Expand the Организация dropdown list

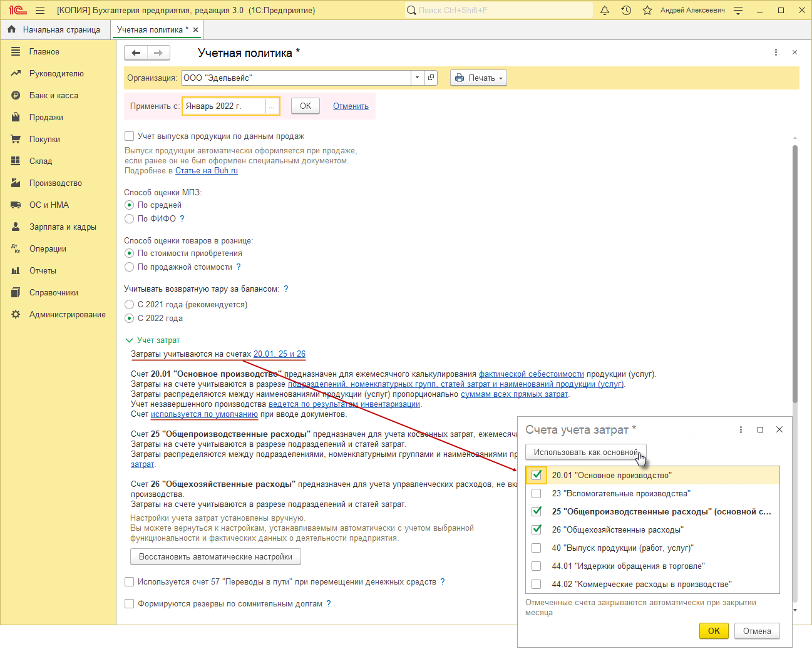417,78
